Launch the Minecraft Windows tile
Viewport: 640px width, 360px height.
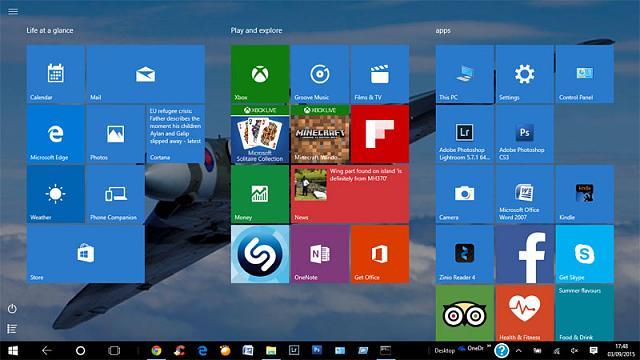click(x=320, y=134)
